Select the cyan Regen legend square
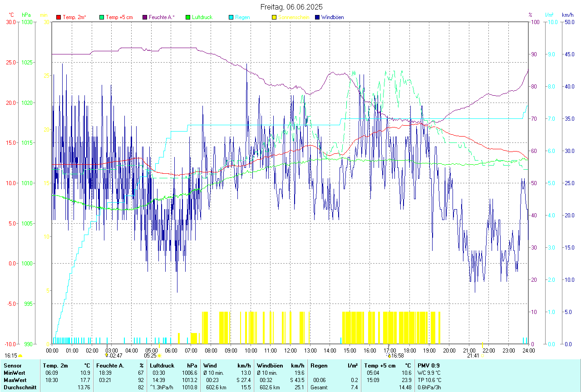The width and height of the screenshot is (581, 392). (231, 17)
